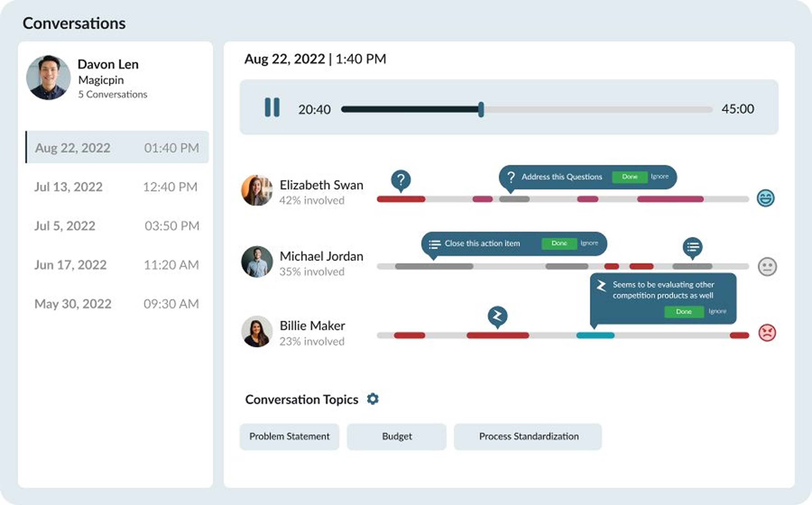Click Billie Maker's avatar
The width and height of the screenshot is (812, 505).
tap(257, 331)
